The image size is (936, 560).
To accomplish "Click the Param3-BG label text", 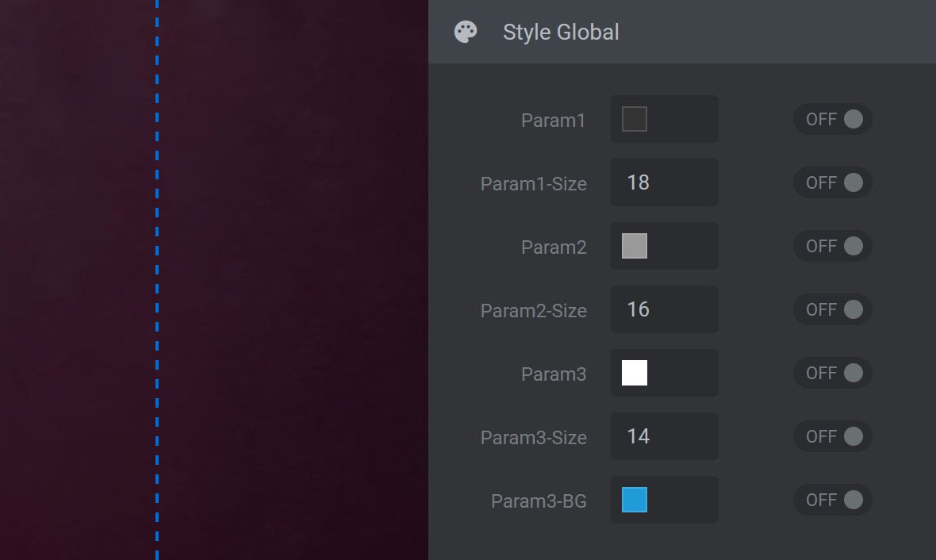I will click(539, 501).
